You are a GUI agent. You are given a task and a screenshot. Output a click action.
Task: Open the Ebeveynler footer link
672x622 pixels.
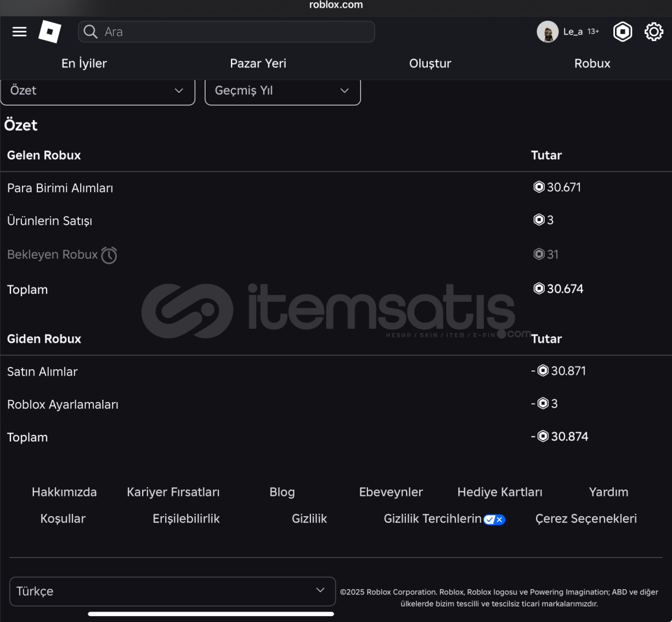(x=391, y=492)
